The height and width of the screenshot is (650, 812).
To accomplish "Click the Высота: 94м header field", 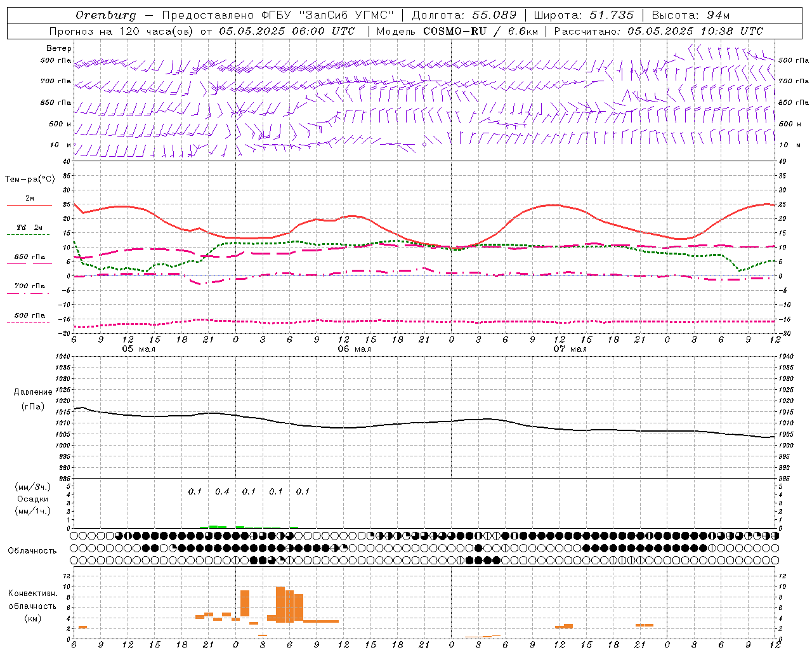I will pyautogui.click(x=691, y=15).
